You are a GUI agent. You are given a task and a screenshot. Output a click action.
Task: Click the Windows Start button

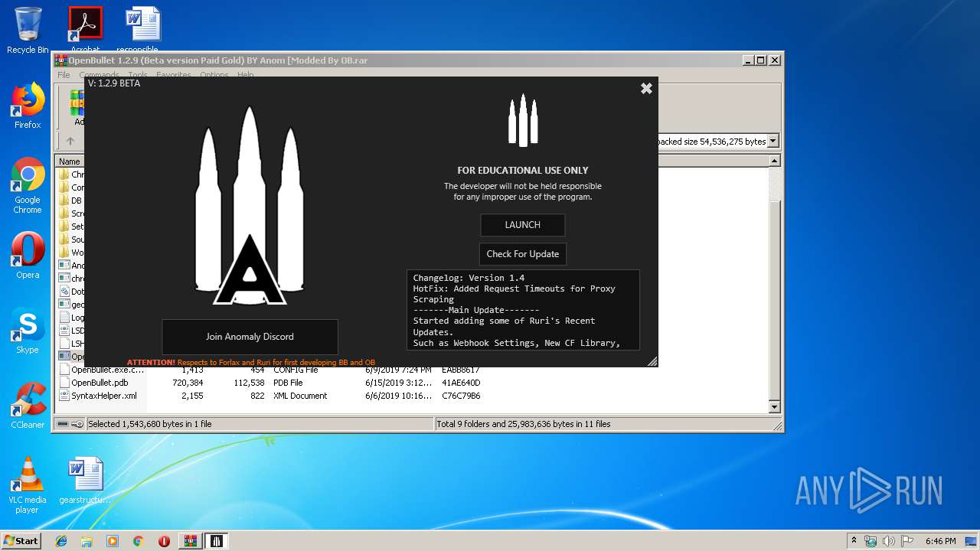(21, 540)
